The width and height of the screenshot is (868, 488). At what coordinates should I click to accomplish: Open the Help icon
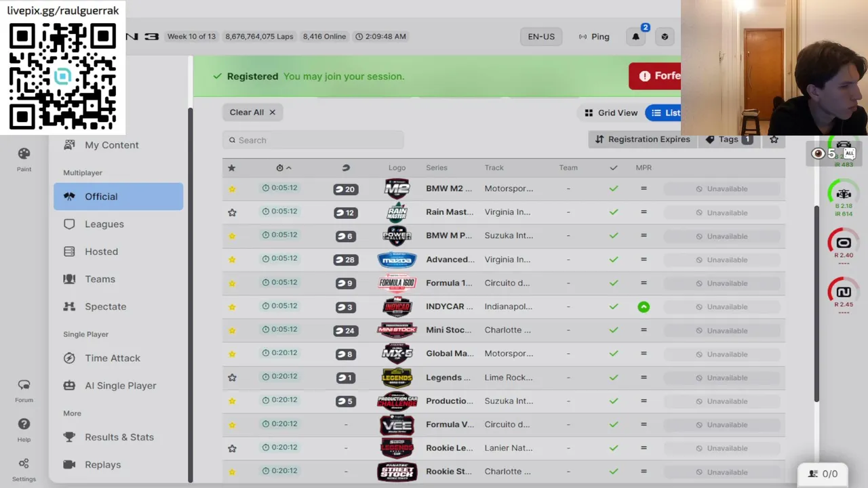24,424
